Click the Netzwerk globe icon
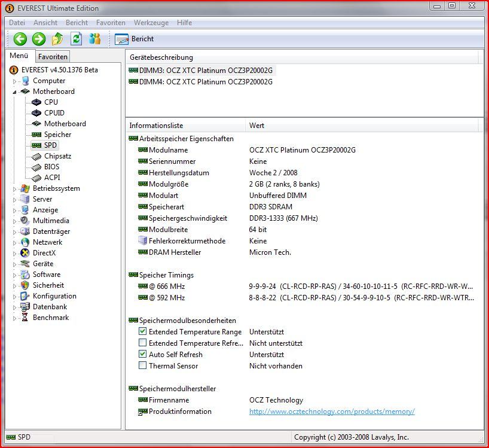Viewport: 489px width, 448px height. 25,242
